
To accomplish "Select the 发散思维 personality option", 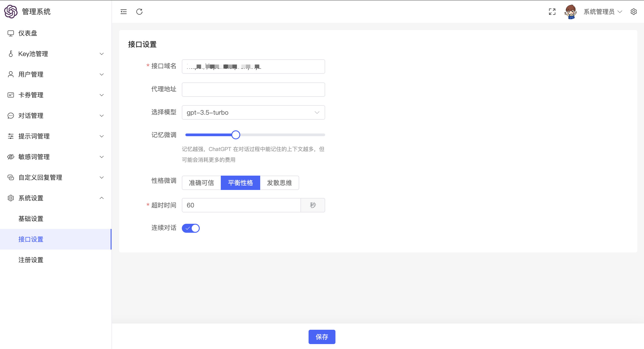I will (x=279, y=183).
